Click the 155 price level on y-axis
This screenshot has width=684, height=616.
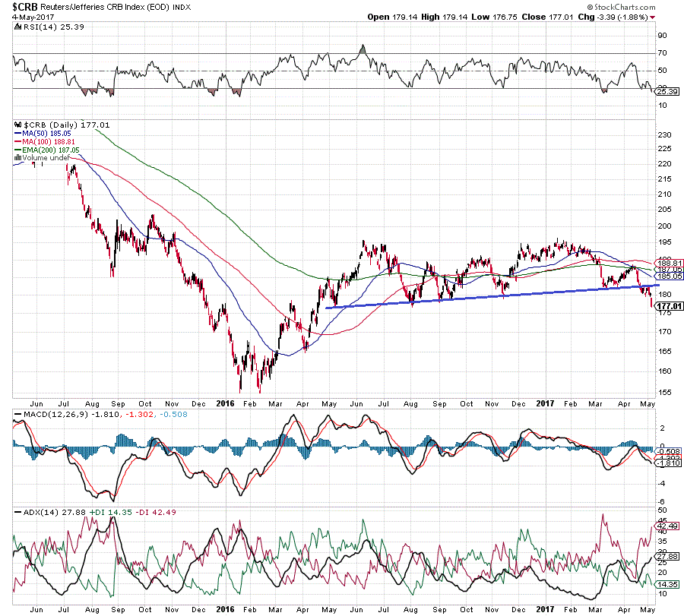point(664,392)
